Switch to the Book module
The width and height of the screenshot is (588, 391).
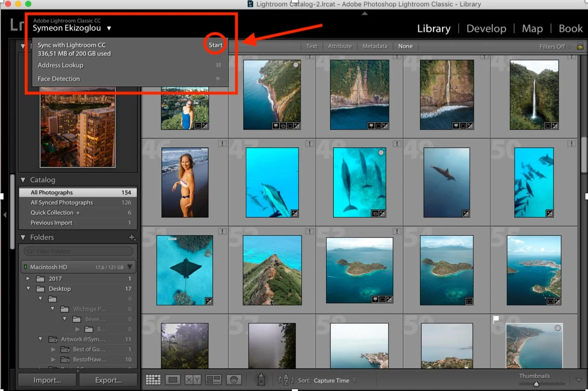[x=570, y=29]
